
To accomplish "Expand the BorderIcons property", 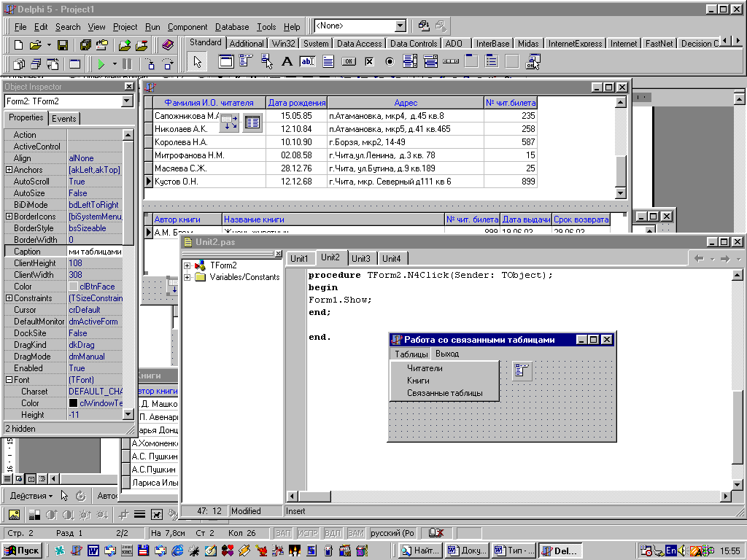I will (9, 216).
